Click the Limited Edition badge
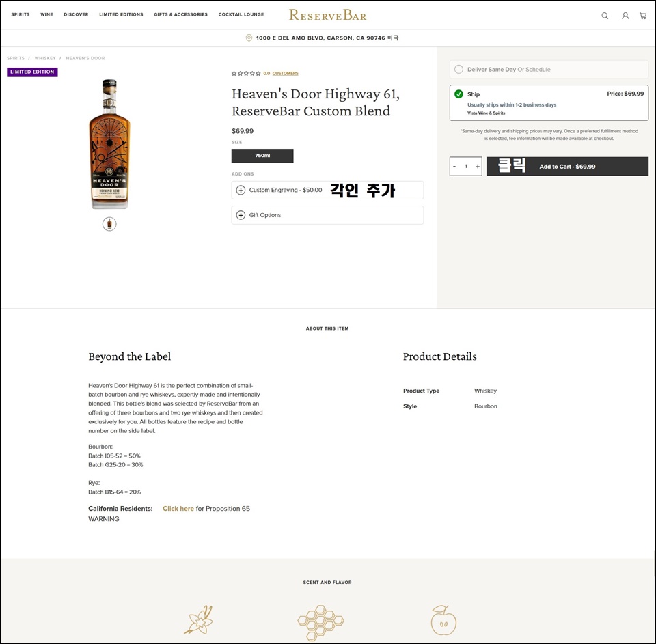This screenshot has height=644, width=656. 32,72
